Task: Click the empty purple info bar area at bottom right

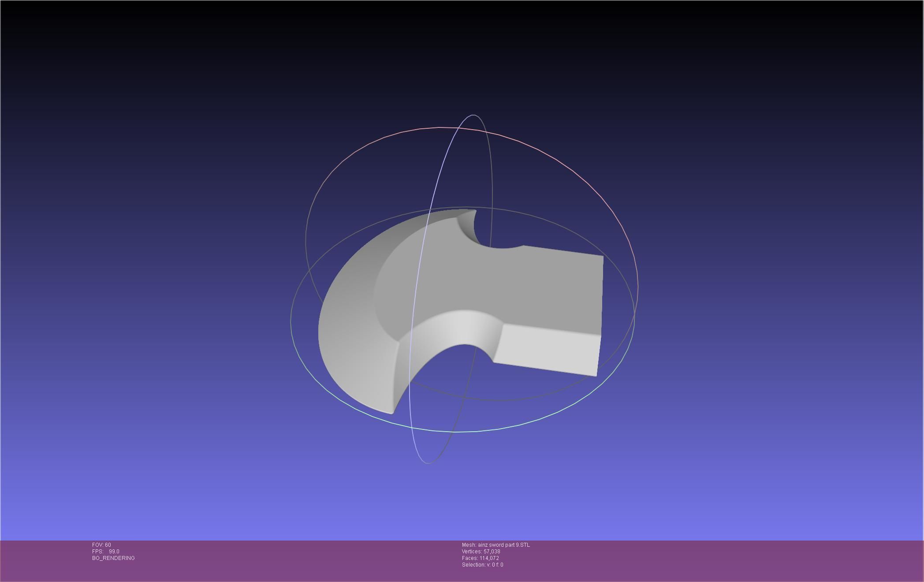Action: pyautogui.click(x=749, y=560)
